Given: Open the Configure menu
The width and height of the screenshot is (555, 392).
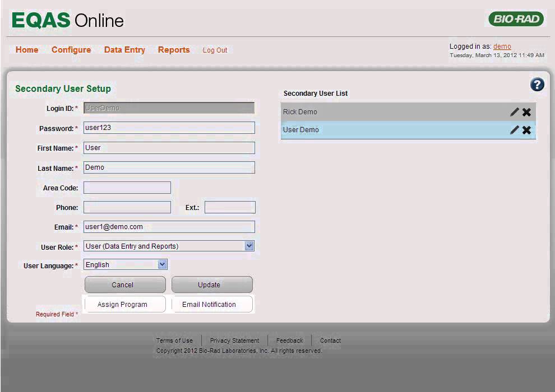Looking at the screenshot, I should click(x=71, y=50).
